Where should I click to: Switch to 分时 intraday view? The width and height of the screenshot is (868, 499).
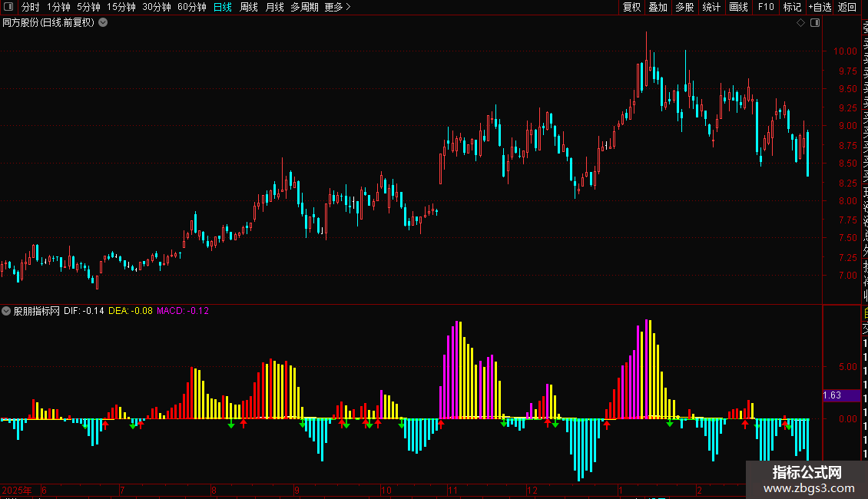31,7
